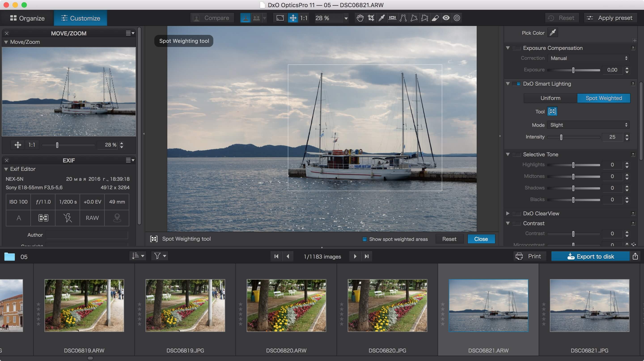The image size is (644, 361).
Task: Switch to the Organize tab
Action: coord(27,18)
